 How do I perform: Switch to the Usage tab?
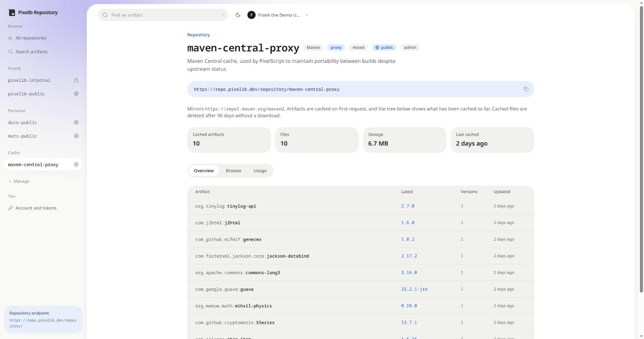coord(260,171)
